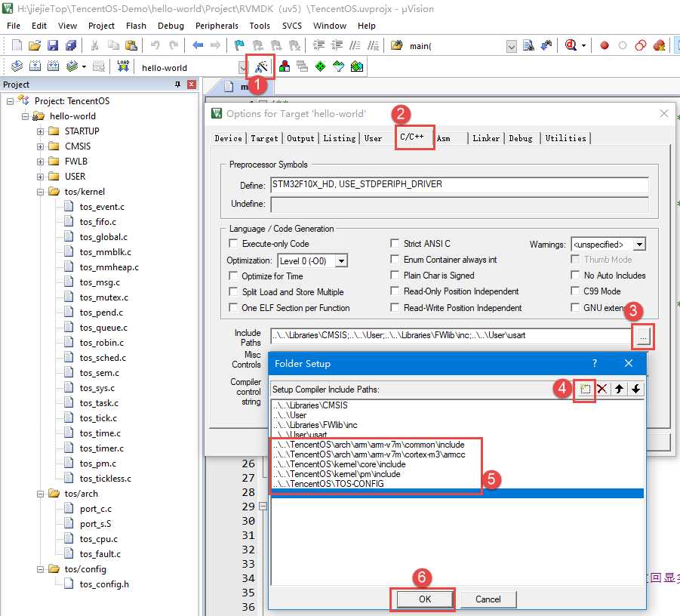Expand the CMSIS group node
This screenshot has height=616, width=680.
[40, 146]
